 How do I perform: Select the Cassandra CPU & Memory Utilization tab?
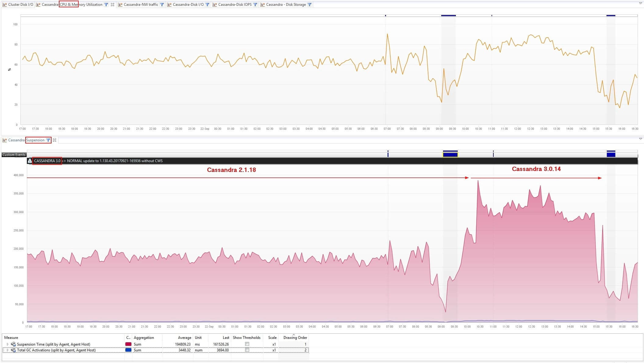(72, 5)
